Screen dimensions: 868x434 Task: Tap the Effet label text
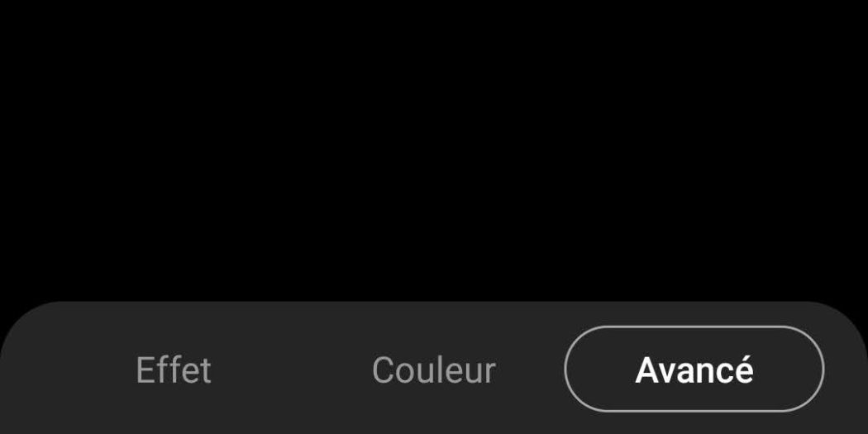[174, 370]
